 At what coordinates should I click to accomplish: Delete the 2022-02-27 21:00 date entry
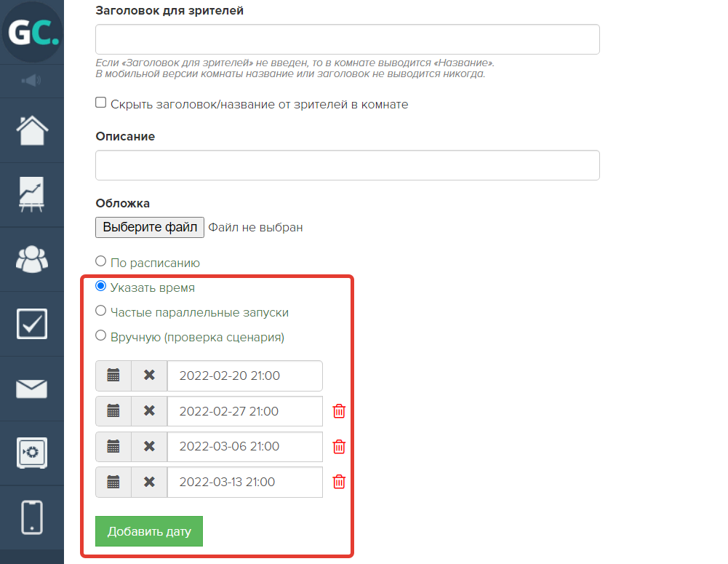339,411
